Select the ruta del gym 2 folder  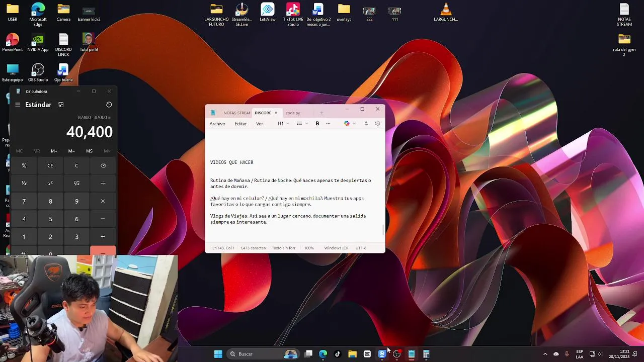tap(624, 45)
